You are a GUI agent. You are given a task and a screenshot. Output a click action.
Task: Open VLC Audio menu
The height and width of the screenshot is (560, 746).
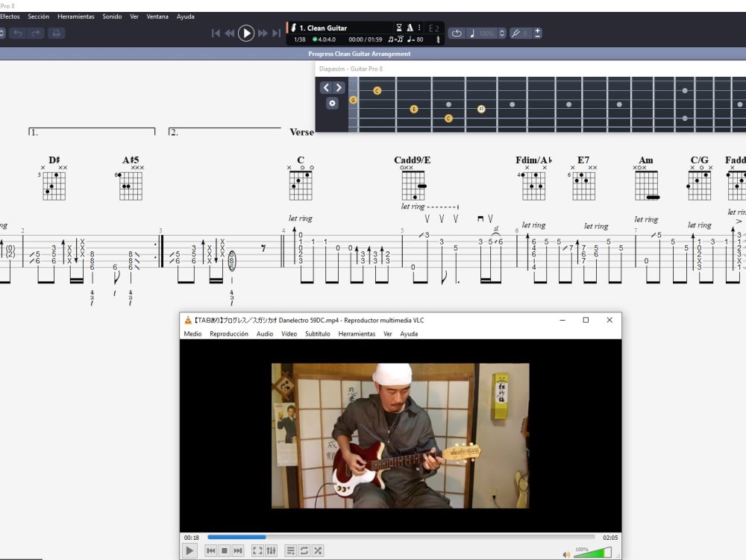click(265, 334)
